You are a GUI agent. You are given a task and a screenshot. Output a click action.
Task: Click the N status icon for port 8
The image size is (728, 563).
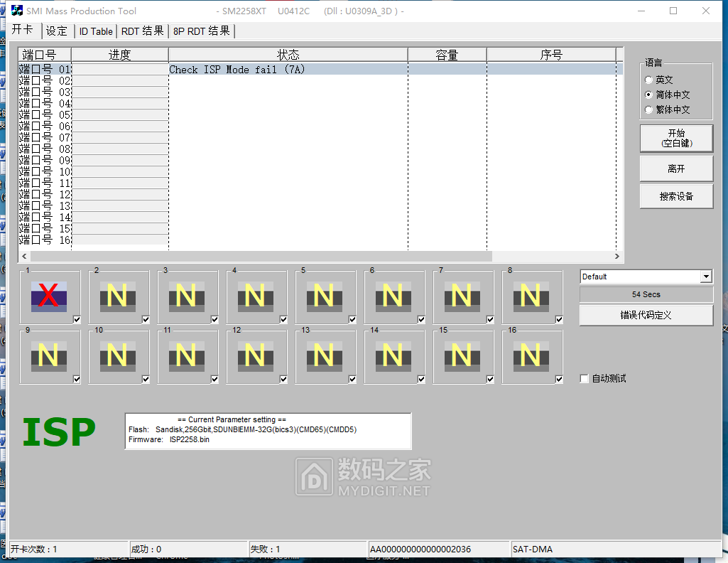click(x=531, y=296)
